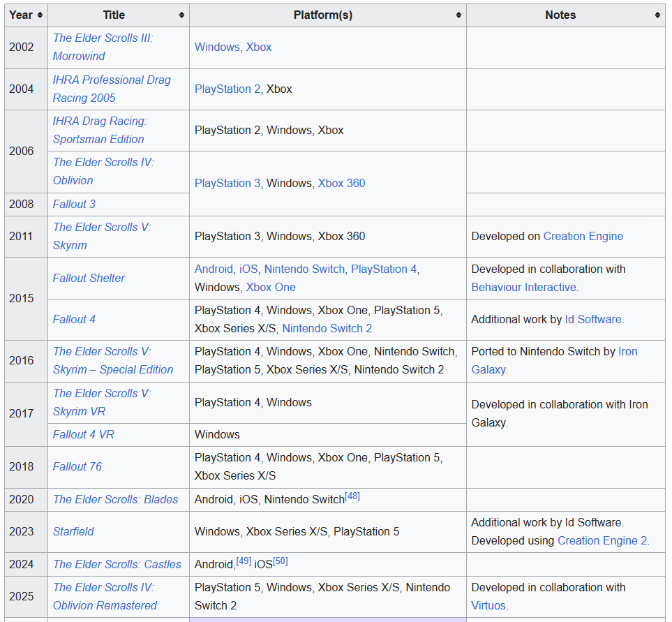The image size is (672, 622).
Task: Follow the Xbox One platform link
Action: tap(271, 287)
